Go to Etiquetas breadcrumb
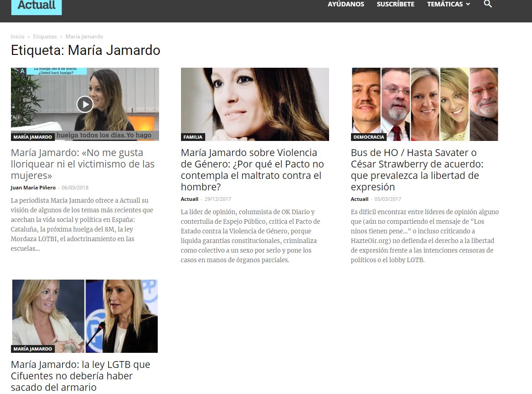This screenshot has height=394, width=532. point(45,36)
